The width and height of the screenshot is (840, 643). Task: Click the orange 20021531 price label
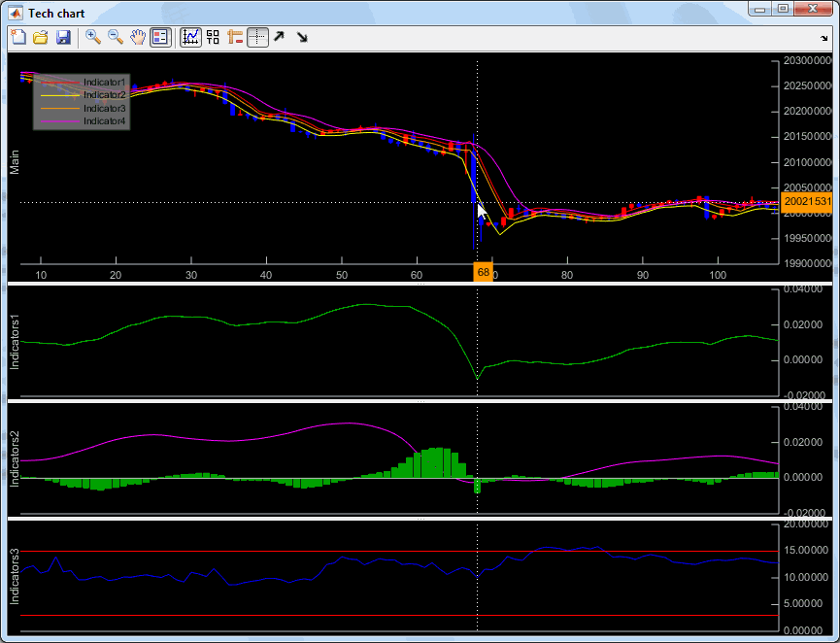pos(807,203)
